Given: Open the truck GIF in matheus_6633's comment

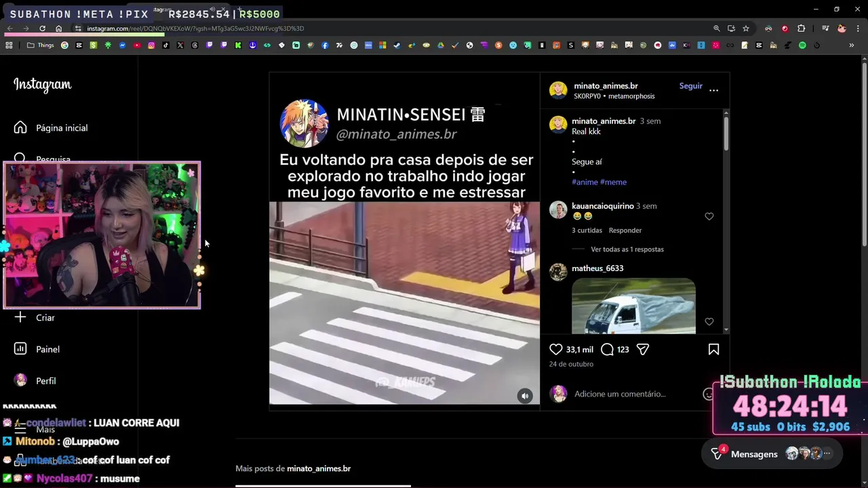Looking at the screenshot, I should click(633, 306).
